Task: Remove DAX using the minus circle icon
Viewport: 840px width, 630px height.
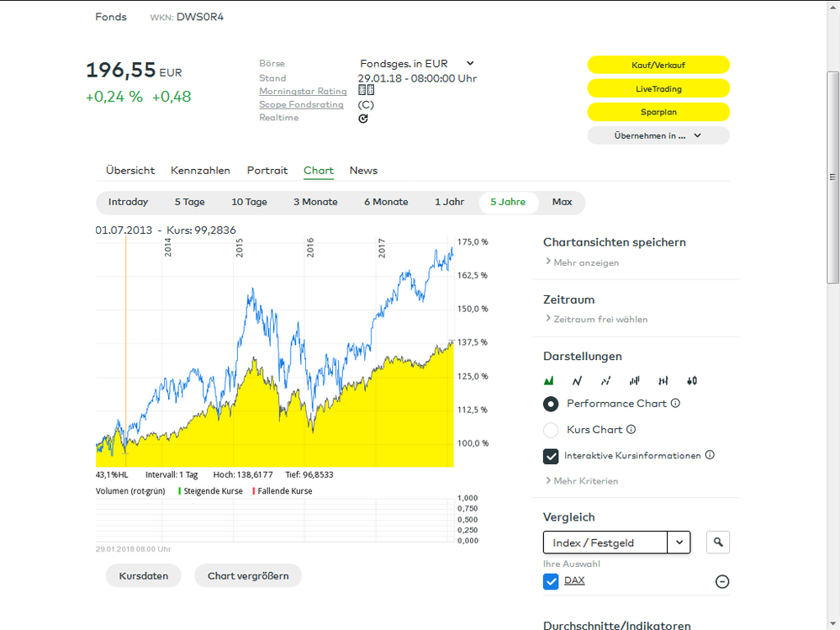Action: (721, 581)
